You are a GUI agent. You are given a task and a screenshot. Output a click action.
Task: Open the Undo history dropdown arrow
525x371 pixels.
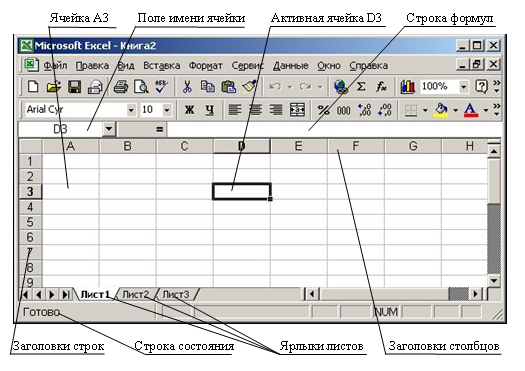pyautogui.click(x=290, y=87)
